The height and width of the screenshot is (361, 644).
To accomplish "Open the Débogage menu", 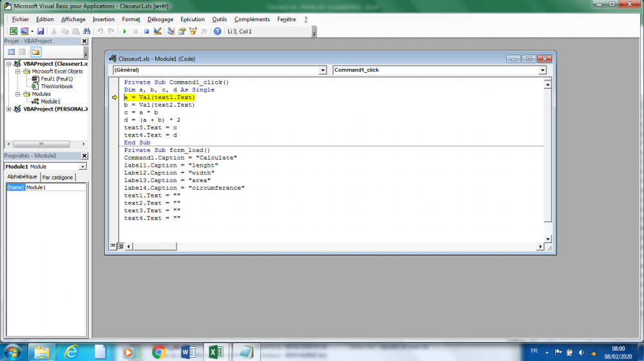I will tap(160, 19).
